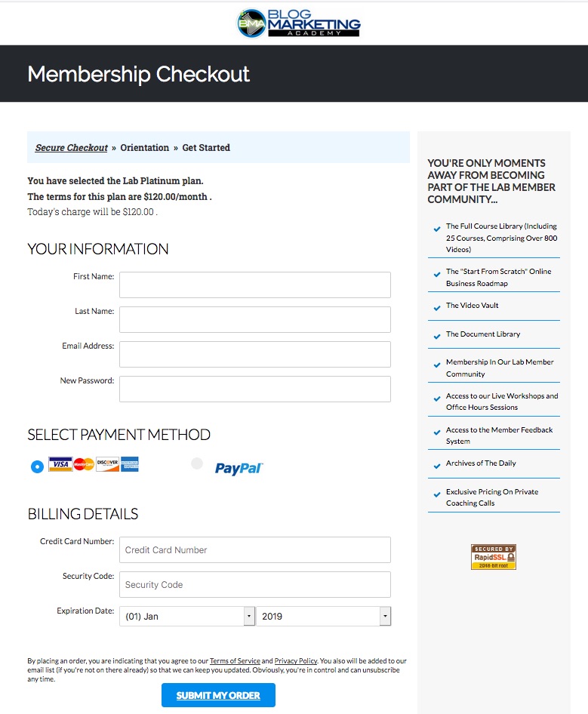The height and width of the screenshot is (714, 588).
Task: Select the credit card payment radio button
Action: point(37,466)
